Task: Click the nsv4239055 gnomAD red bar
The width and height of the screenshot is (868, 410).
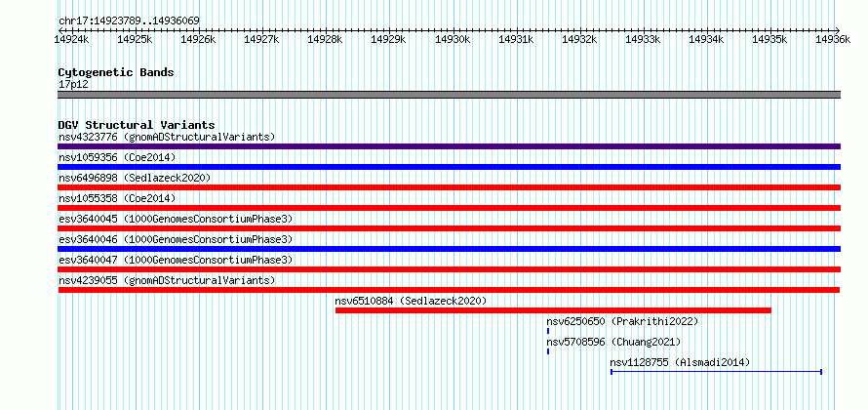Action: click(449, 290)
